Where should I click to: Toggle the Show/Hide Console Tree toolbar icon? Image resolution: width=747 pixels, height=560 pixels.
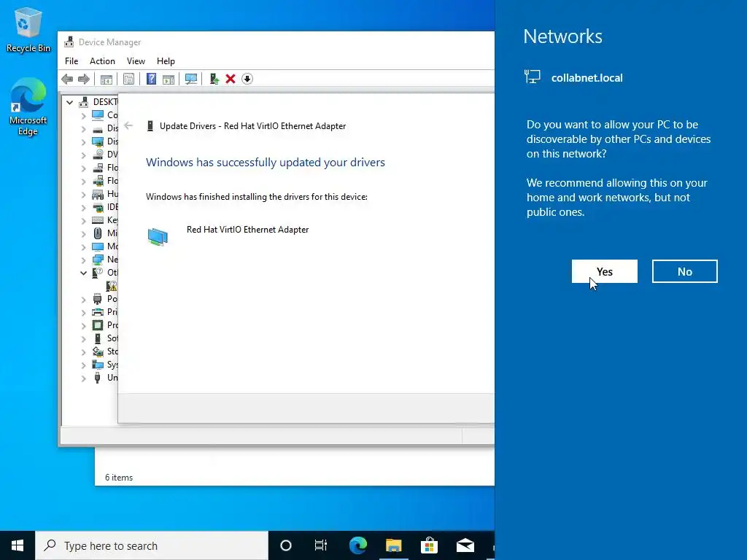coord(107,79)
